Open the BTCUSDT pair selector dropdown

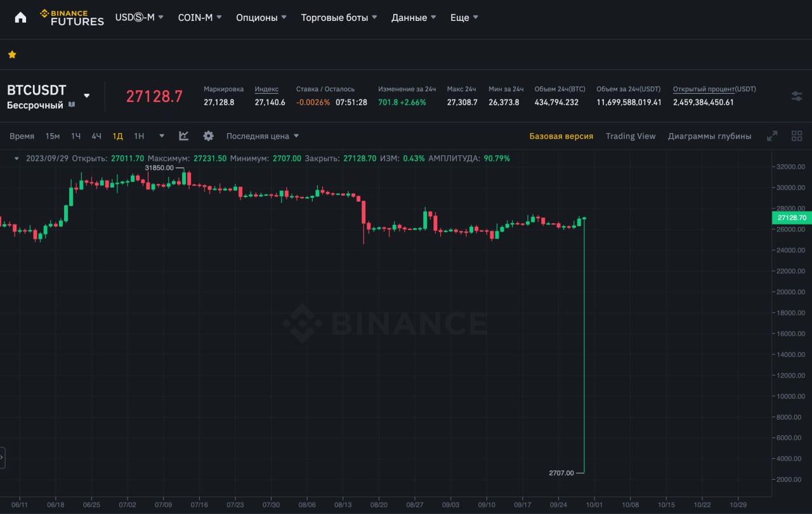click(87, 96)
